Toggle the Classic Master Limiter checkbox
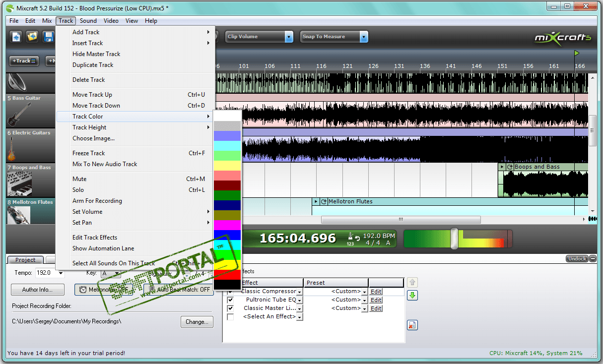The height and width of the screenshot is (364, 603). (x=230, y=308)
